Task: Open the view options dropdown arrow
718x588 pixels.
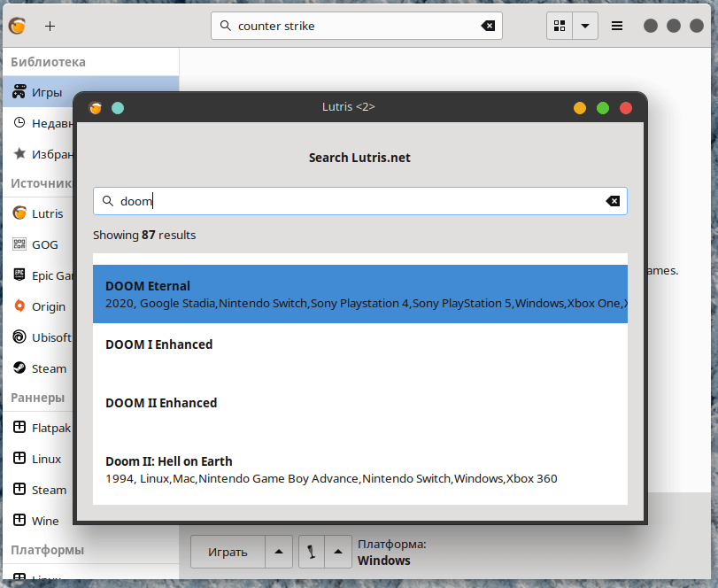Action: (585, 26)
